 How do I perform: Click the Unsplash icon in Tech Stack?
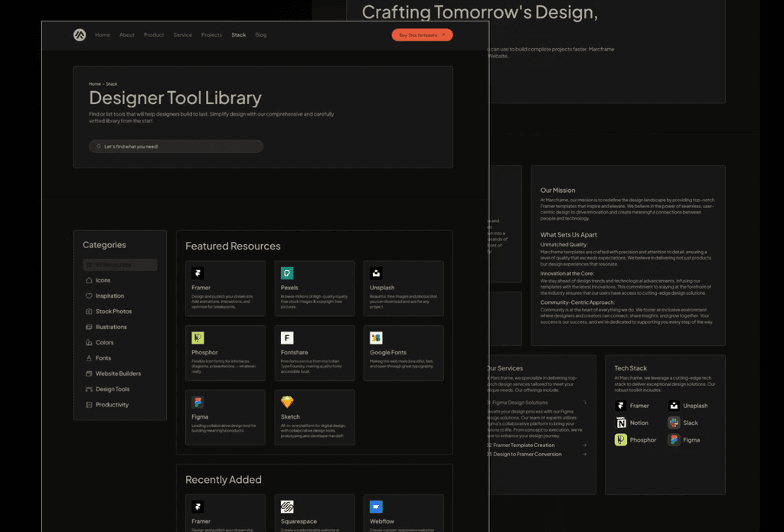674,406
